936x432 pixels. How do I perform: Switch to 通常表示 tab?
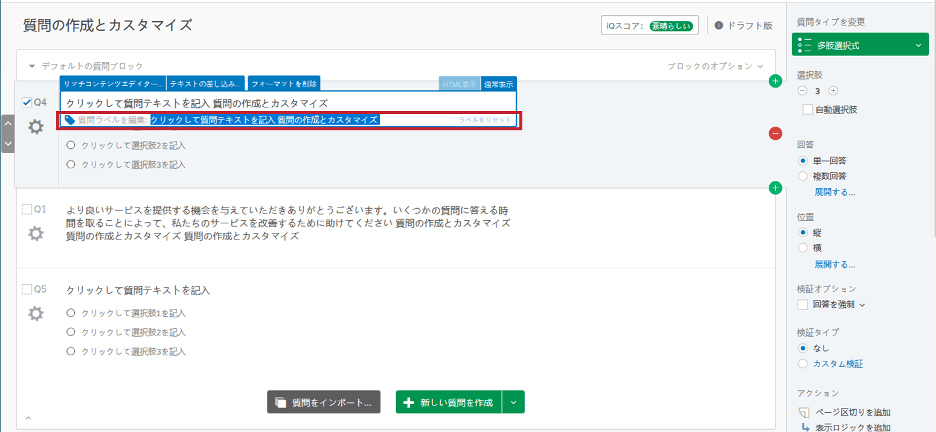pos(498,84)
